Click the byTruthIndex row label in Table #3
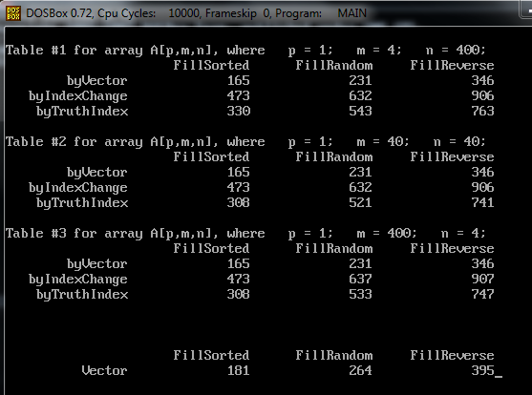This screenshot has width=532, height=395. (82, 294)
